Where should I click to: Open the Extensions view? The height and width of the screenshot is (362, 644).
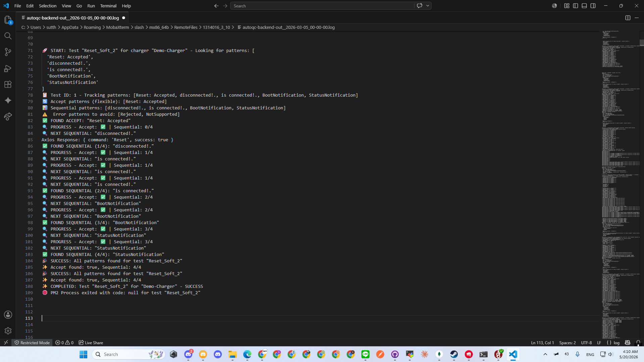8,84
